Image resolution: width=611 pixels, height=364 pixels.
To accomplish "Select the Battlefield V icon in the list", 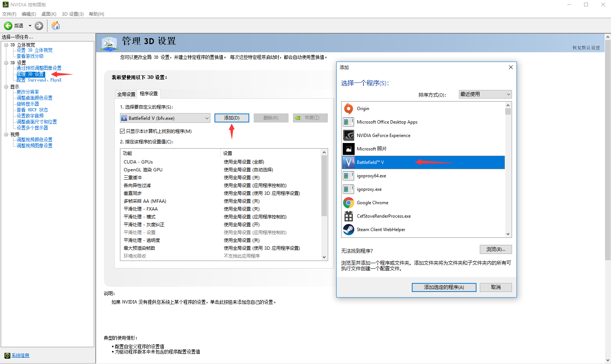I will [349, 162].
